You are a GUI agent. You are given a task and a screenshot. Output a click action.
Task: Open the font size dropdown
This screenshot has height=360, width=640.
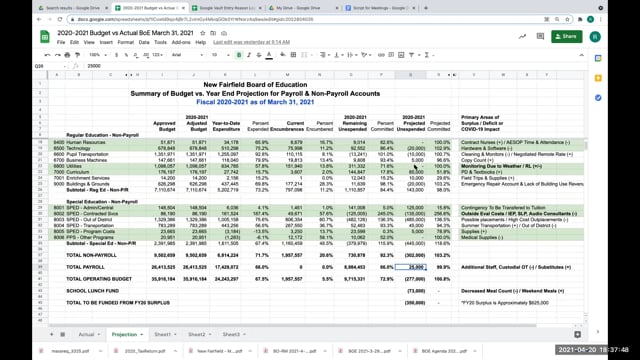220,55
